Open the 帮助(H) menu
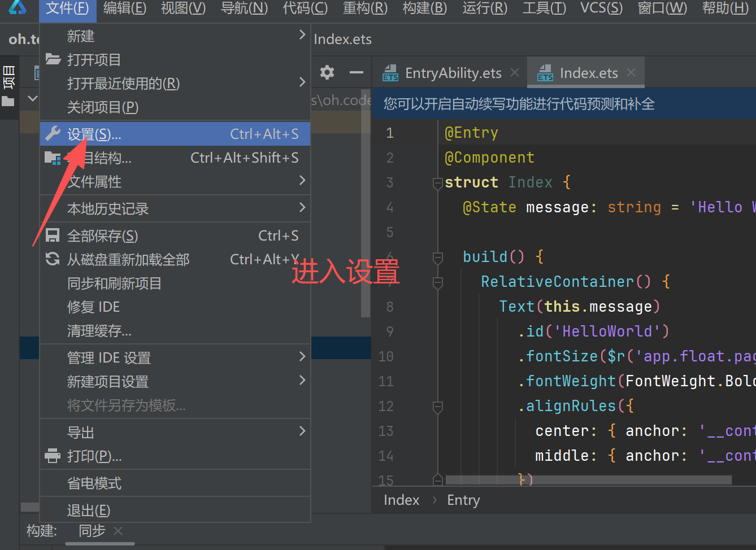Image resolution: width=756 pixels, height=550 pixels. pyautogui.click(x=725, y=8)
